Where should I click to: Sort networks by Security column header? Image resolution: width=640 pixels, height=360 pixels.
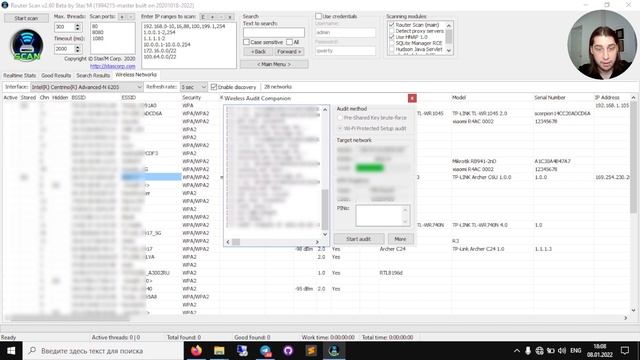coord(191,98)
